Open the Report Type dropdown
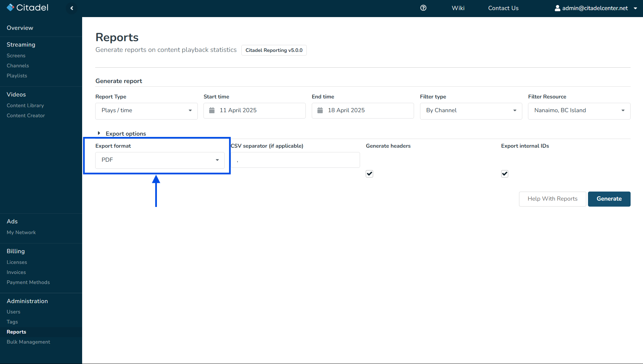643x364 pixels. [147, 111]
